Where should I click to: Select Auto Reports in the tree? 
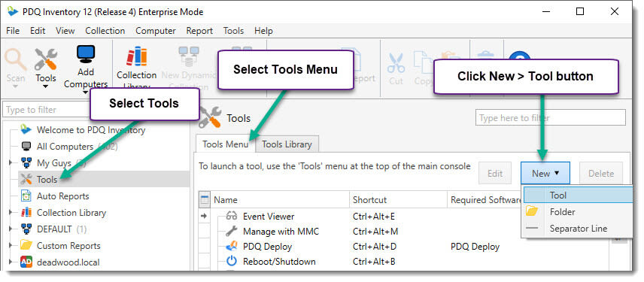pos(63,196)
